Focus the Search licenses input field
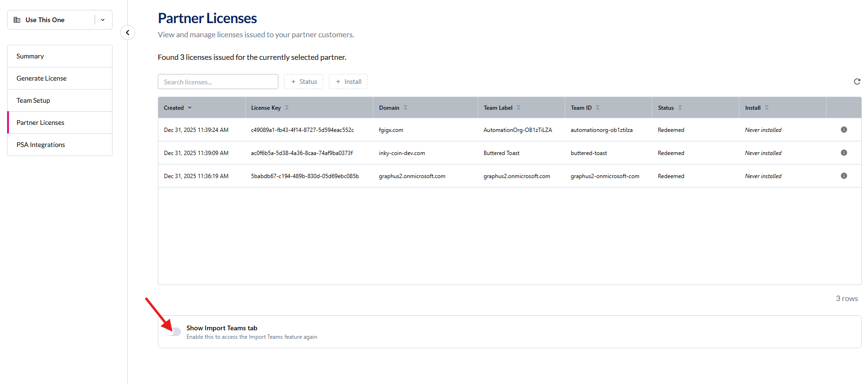 [218, 82]
